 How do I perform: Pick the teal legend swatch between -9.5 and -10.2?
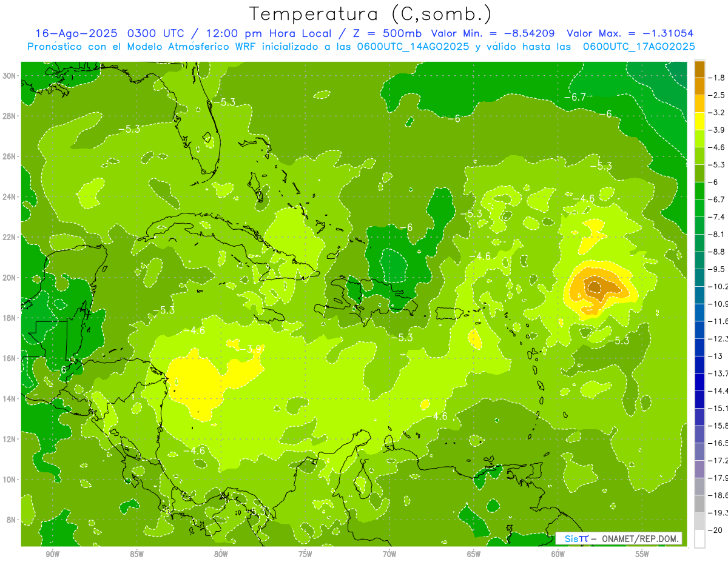tap(700, 278)
